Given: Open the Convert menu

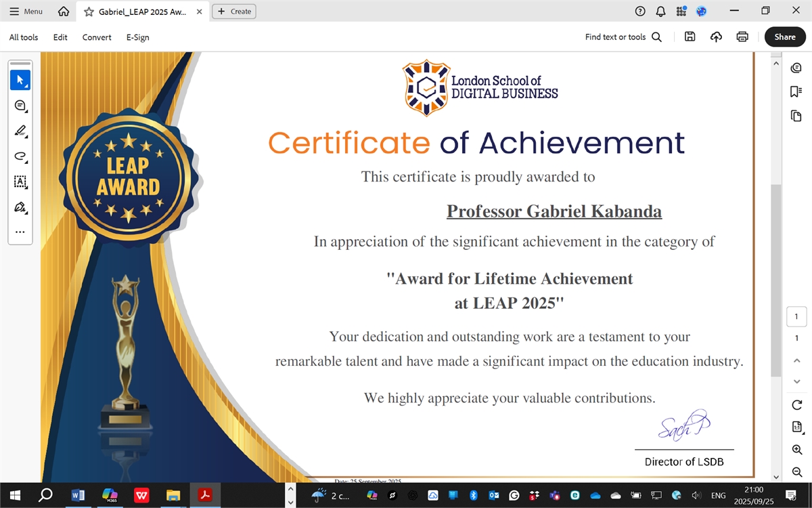Looking at the screenshot, I should point(97,37).
